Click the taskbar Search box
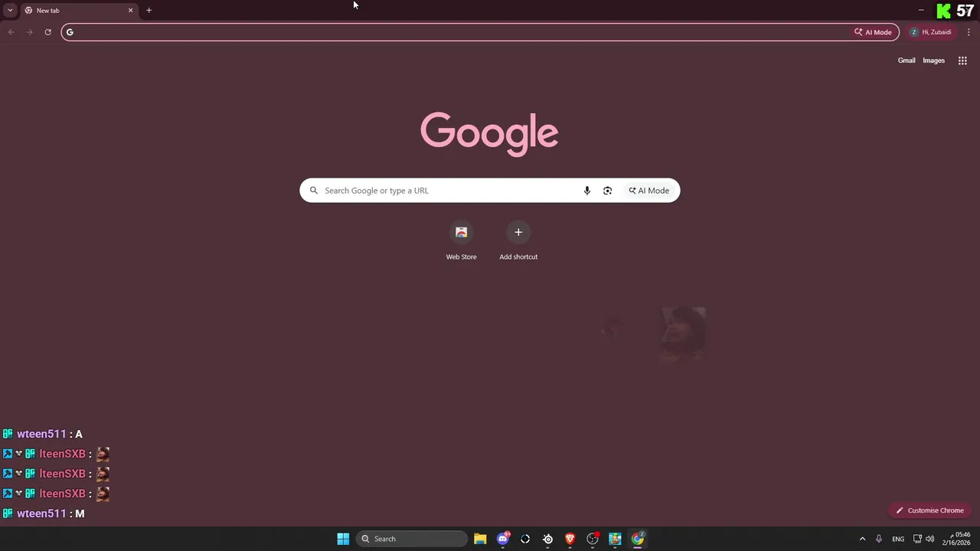Image resolution: width=980 pixels, height=551 pixels. point(412,539)
